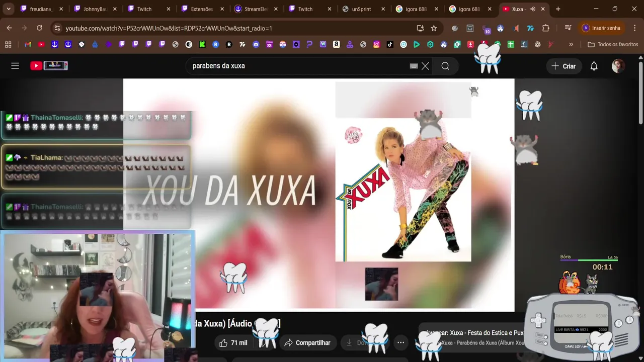This screenshot has height=362, width=644.
Task: Switch to the Extensões tab
Action: (x=202, y=9)
